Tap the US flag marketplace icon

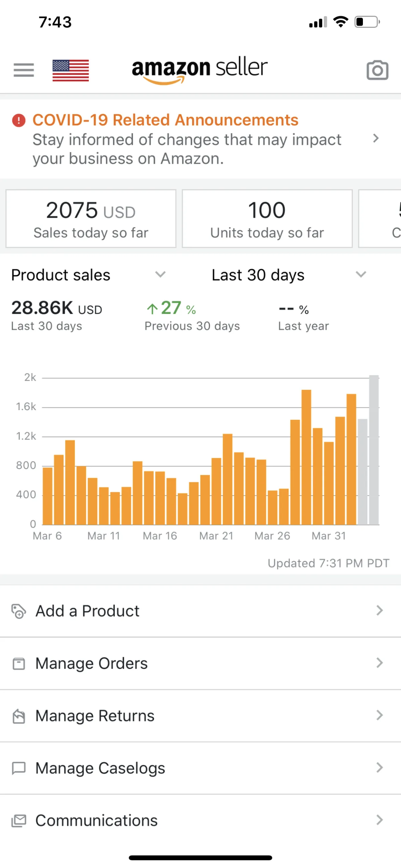click(71, 70)
